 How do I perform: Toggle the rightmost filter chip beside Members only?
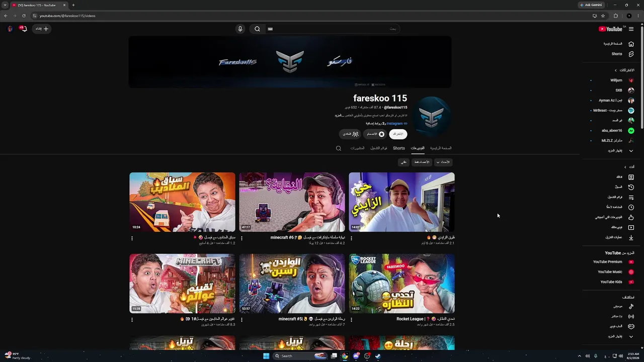tap(404, 162)
